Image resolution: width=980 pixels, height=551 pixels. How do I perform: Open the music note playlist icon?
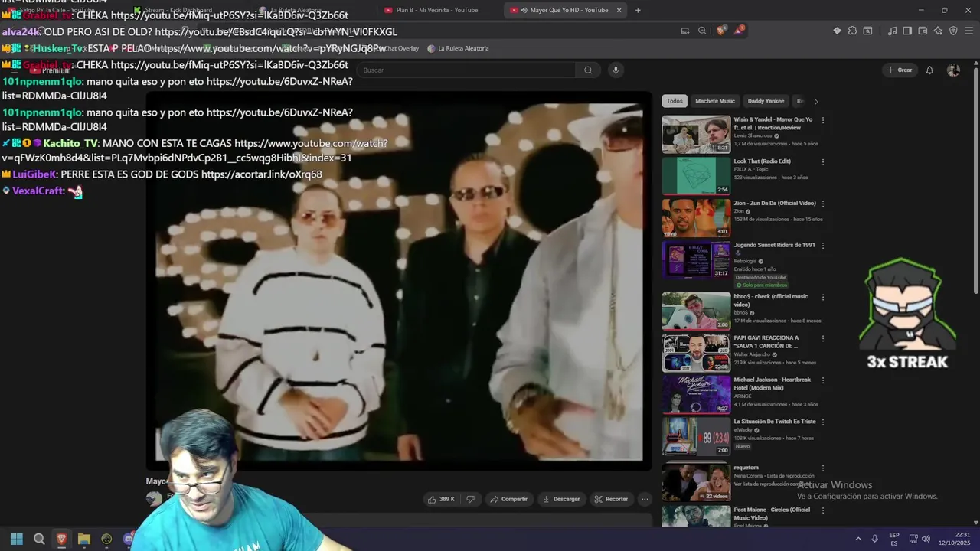892,31
